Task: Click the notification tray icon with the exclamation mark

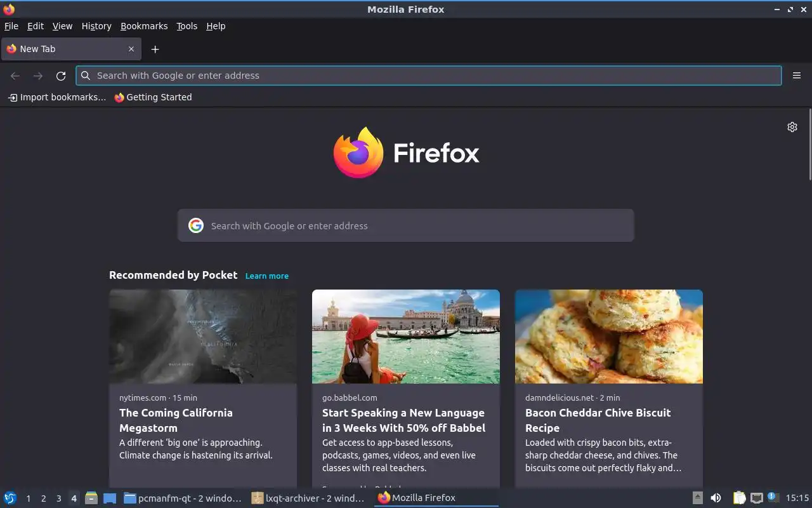Action: pos(773,497)
